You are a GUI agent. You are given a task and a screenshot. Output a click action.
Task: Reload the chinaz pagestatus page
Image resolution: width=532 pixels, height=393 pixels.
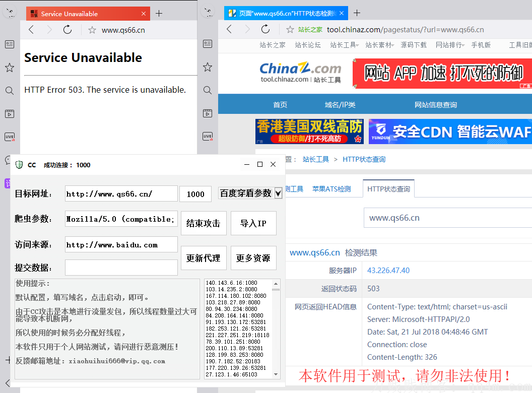tap(265, 29)
